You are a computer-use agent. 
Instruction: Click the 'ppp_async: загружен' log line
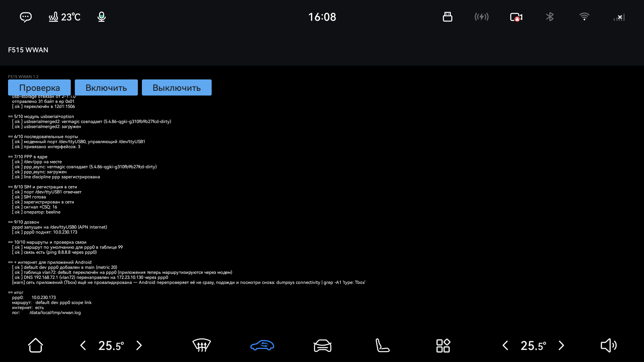[39, 172]
